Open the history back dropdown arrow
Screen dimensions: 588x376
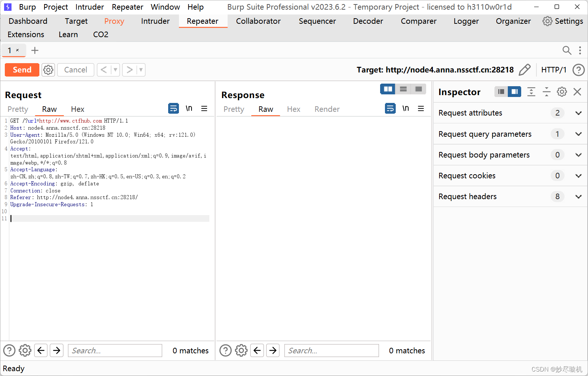[x=115, y=70]
